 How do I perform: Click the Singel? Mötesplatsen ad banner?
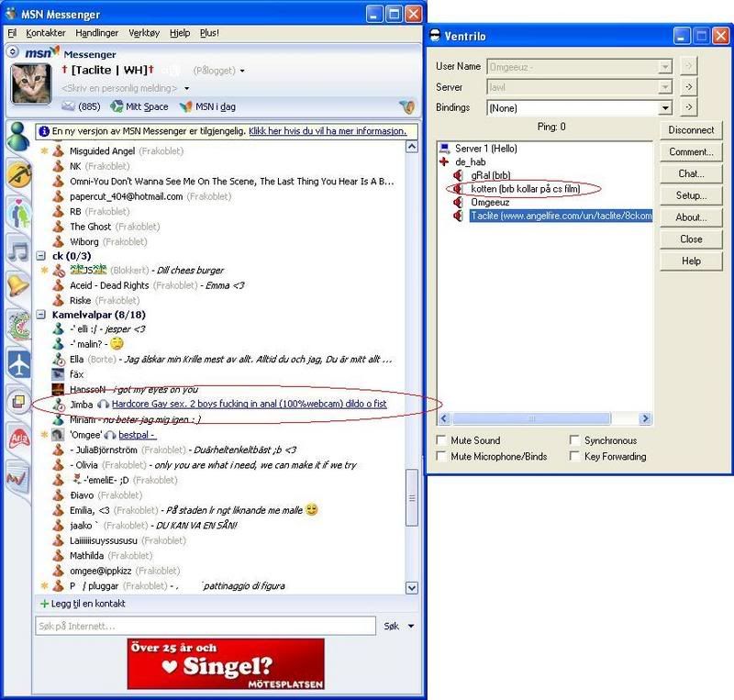226,664
